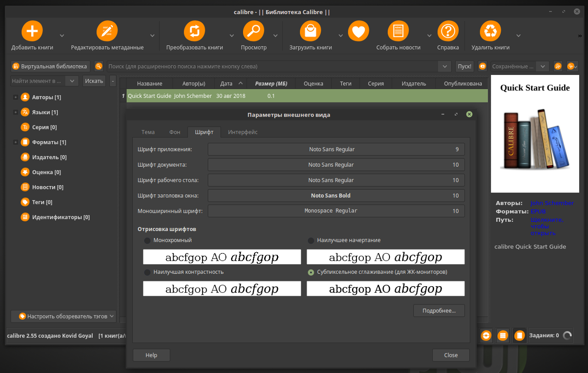Sort by the Размер (МБ) column header

pyautogui.click(x=271, y=84)
